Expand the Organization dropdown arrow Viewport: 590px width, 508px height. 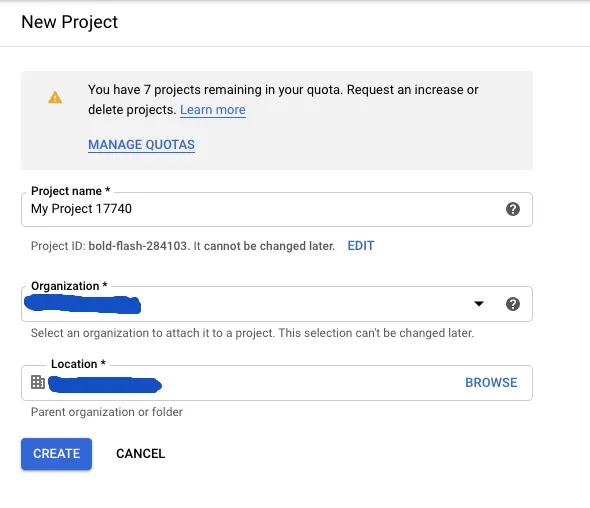(x=479, y=304)
